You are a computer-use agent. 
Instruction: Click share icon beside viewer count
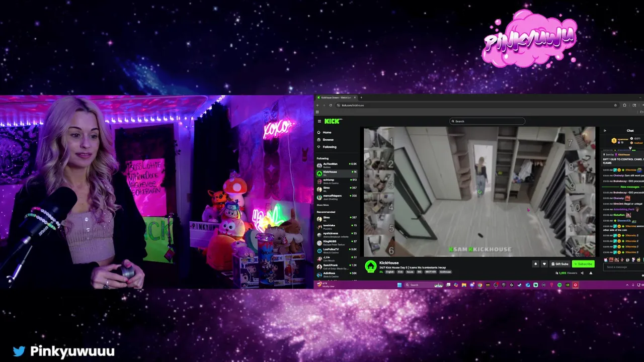(x=582, y=273)
